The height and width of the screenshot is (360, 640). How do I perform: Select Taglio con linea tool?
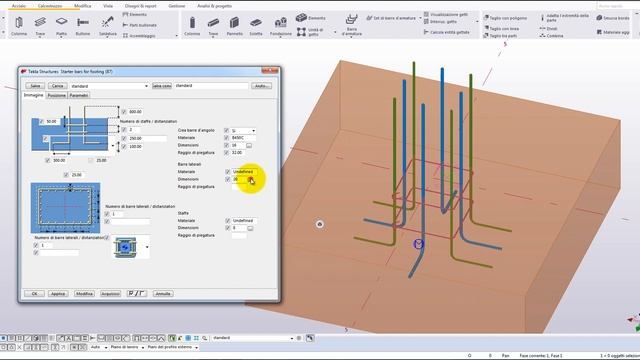coord(501,29)
